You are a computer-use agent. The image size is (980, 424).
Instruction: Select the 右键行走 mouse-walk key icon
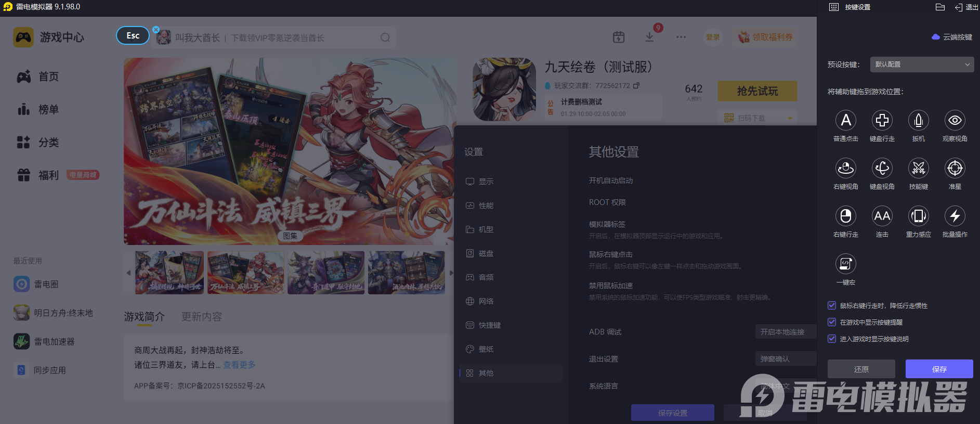[x=846, y=216]
